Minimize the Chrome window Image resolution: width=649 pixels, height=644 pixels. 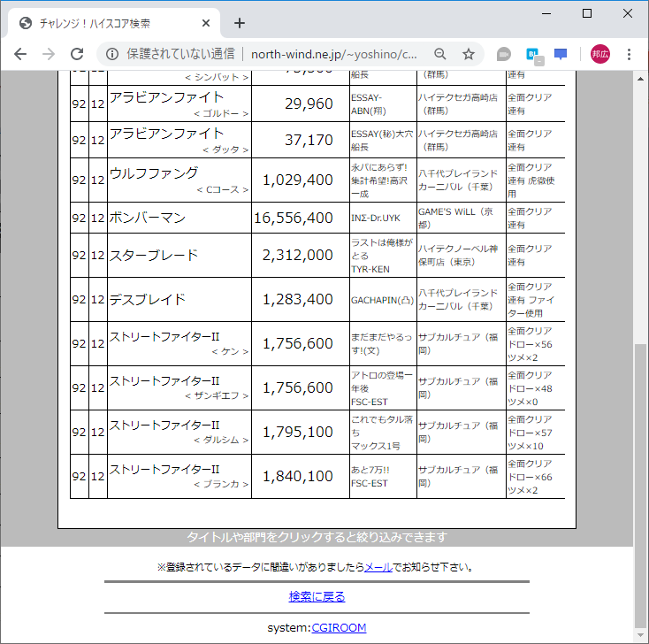(x=546, y=13)
